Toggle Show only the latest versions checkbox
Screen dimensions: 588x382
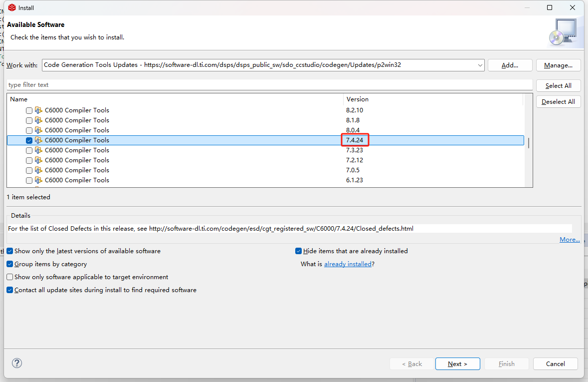[x=10, y=251]
